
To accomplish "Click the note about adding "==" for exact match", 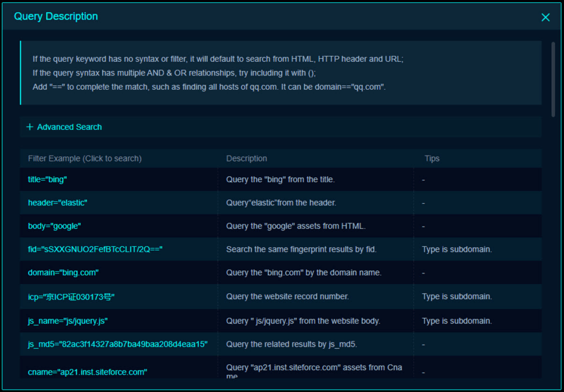I will (209, 87).
